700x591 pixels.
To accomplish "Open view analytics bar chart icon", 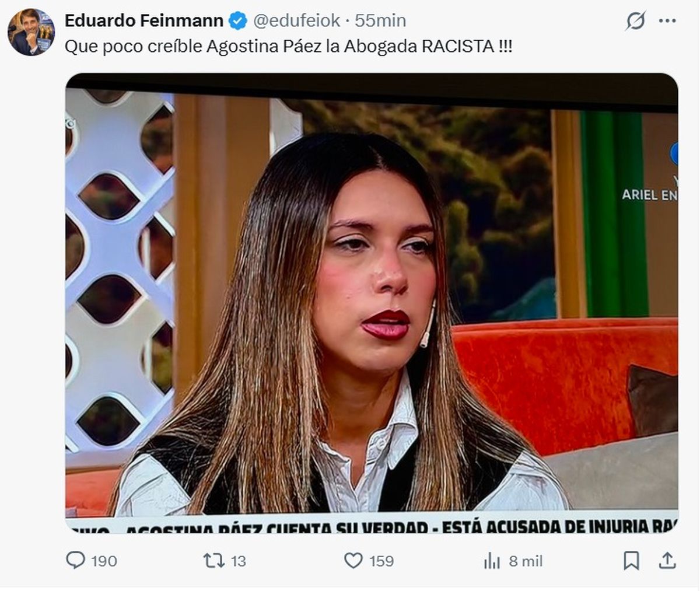I will [x=492, y=561].
